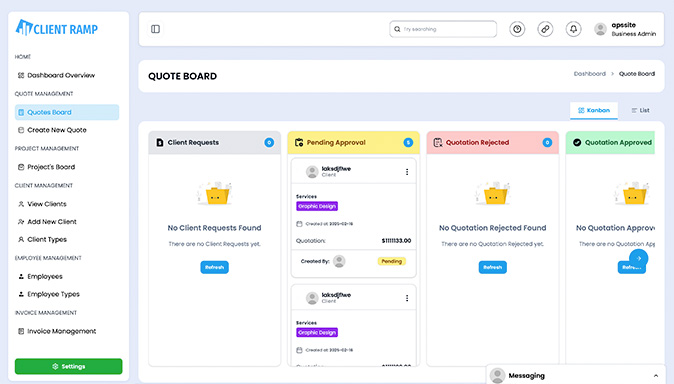This screenshot has height=384, width=674.
Task: Click the Messaging bar title
Action: (526, 375)
